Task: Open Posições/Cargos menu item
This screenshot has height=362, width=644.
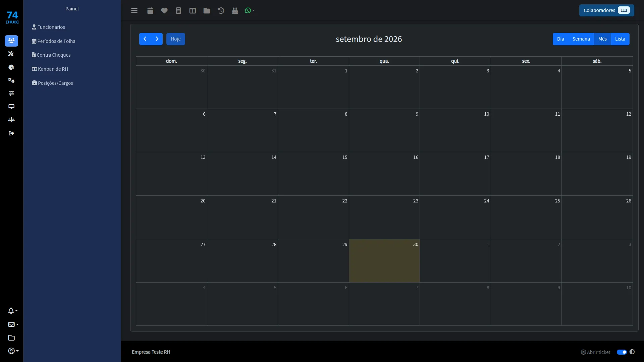Action: point(52,83)
